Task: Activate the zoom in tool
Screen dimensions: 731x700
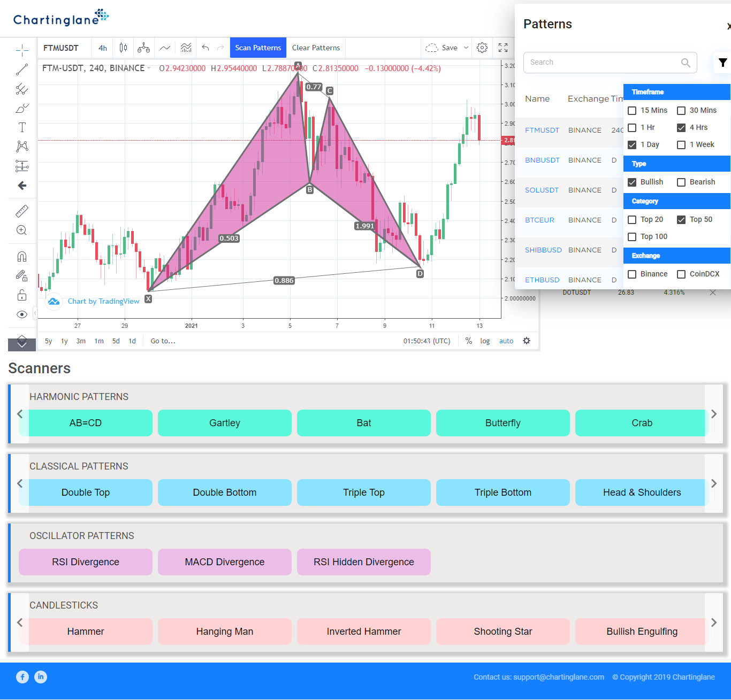Action: (22, 230)
